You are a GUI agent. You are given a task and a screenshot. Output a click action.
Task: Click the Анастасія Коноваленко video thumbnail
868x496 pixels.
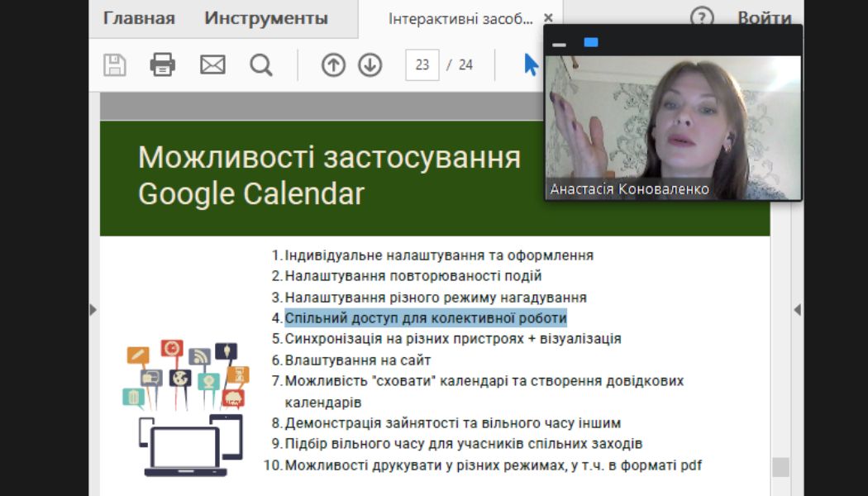click(x=673, y=128)
